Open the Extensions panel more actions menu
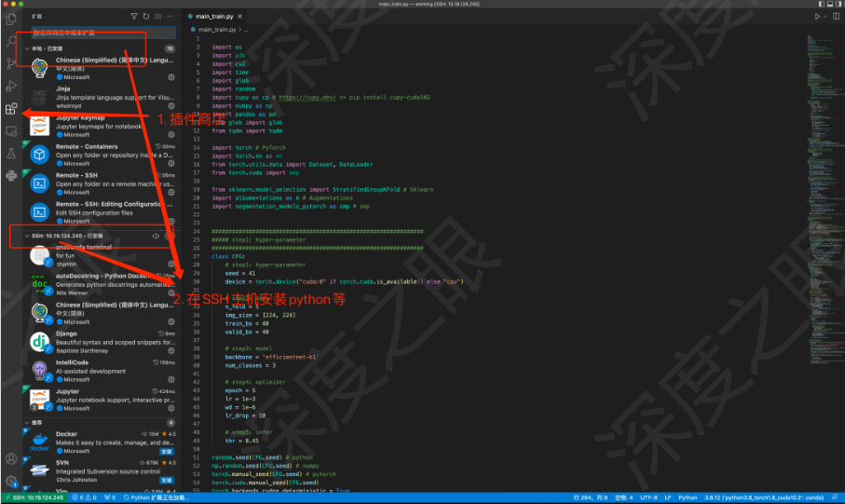Viewport: 845px width, 504px height. click(x=170, y=16)
